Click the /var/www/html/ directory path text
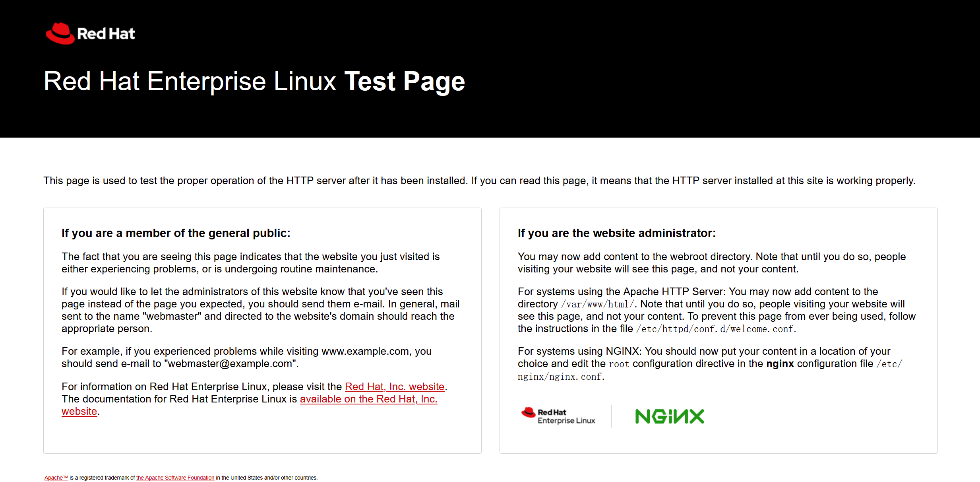 (597, 304)
